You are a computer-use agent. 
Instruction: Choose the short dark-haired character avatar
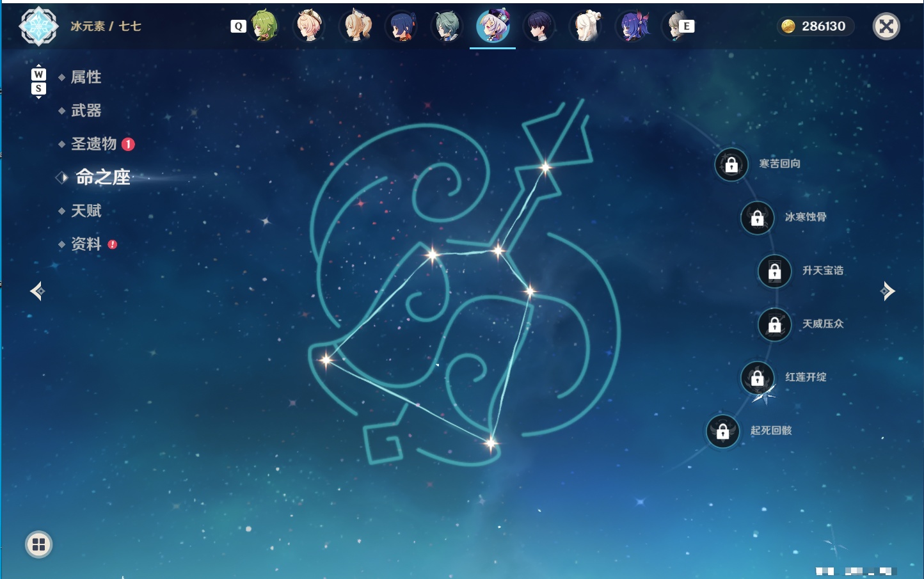[x=539, y=26]
